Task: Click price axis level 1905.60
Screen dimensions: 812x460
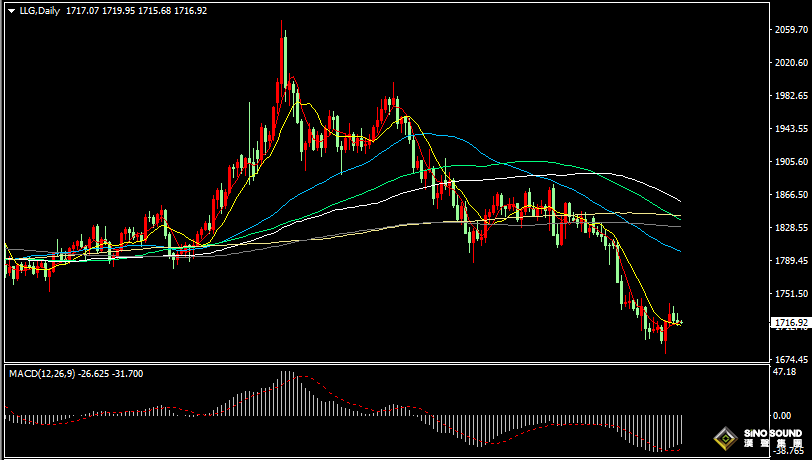Action: (791, 162)
